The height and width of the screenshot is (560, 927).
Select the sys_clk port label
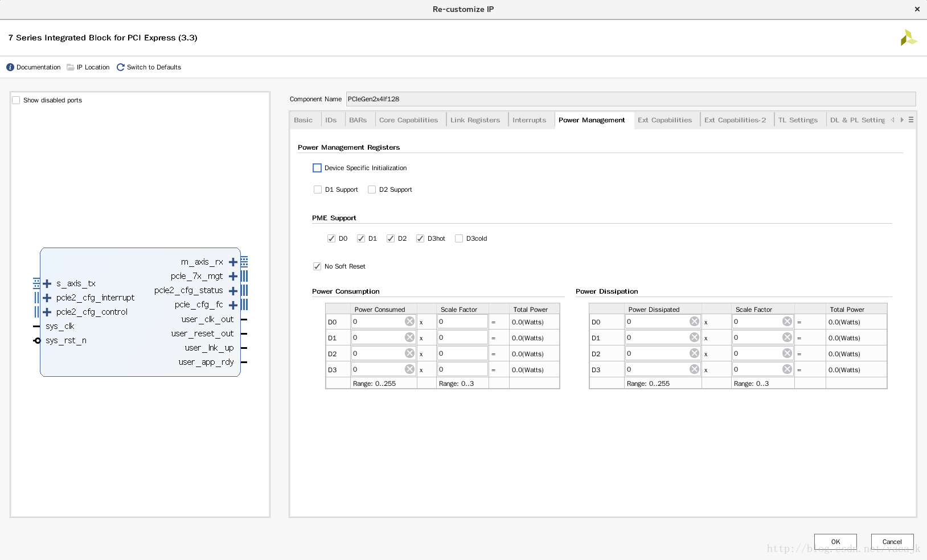pos(60,326)
